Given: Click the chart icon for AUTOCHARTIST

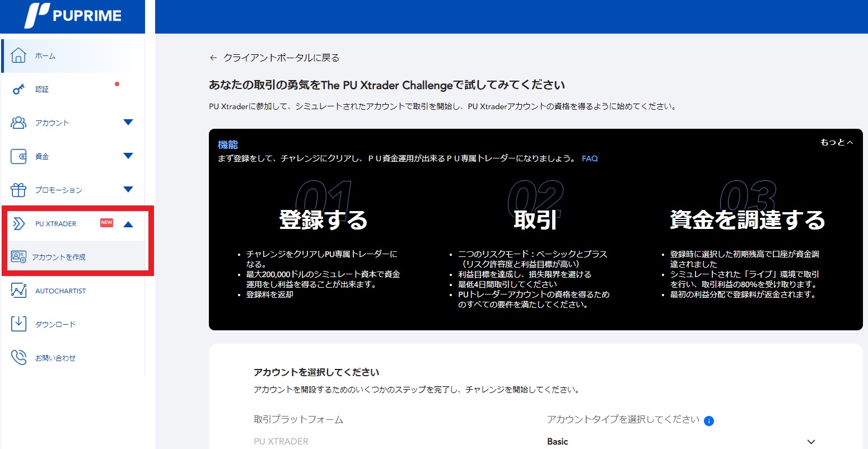Looking at the screenshot, I should [18, 291].
